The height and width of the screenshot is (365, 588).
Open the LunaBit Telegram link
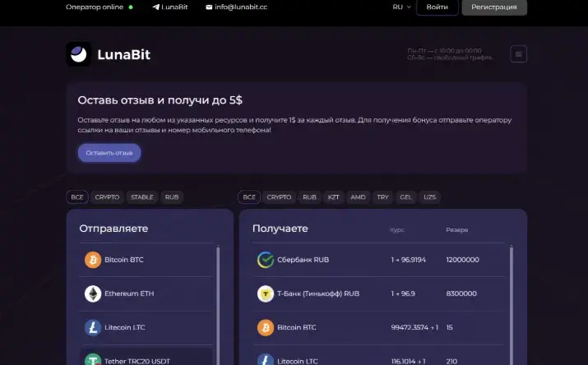click(x=170, y=7)
